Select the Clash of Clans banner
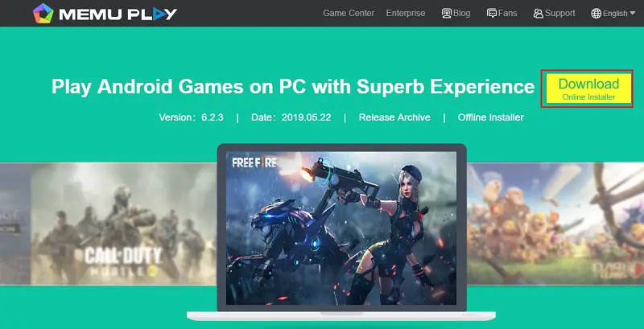This screenshot has height=329, width=644. 555,224
